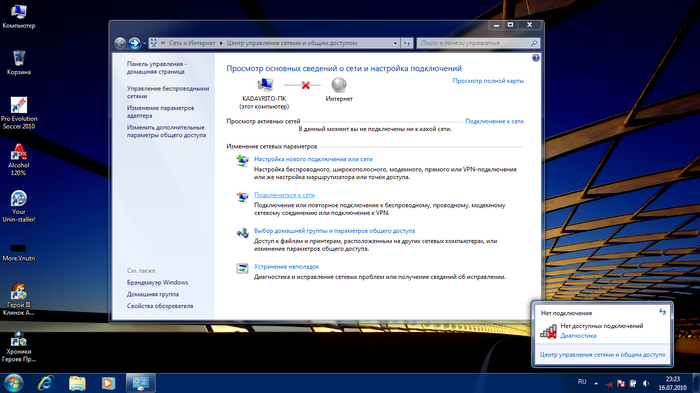Image resolution: width=700 pixels, height=393 pixels.
Task: Click Сеть и Интернет breadcrumb
Action: point(192,43)
